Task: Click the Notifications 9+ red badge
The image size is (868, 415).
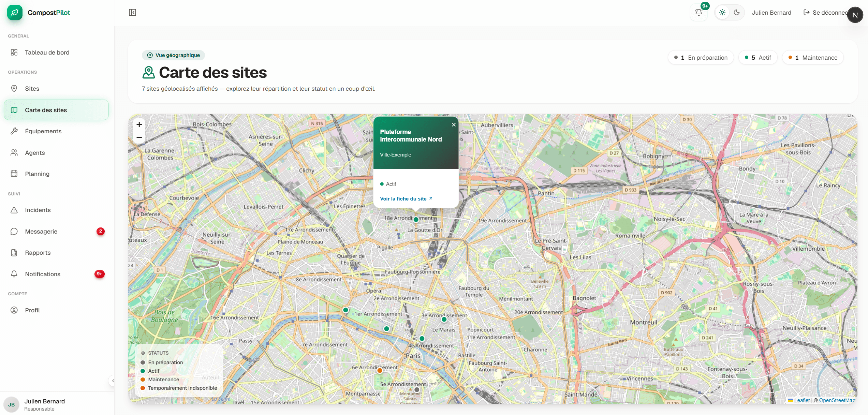Action: [99, 274]
